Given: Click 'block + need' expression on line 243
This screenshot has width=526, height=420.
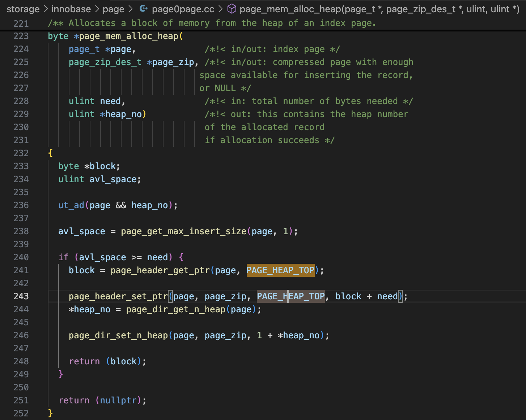Looking at the screenshot, I should pyautogui.click(x=366, y=296).
